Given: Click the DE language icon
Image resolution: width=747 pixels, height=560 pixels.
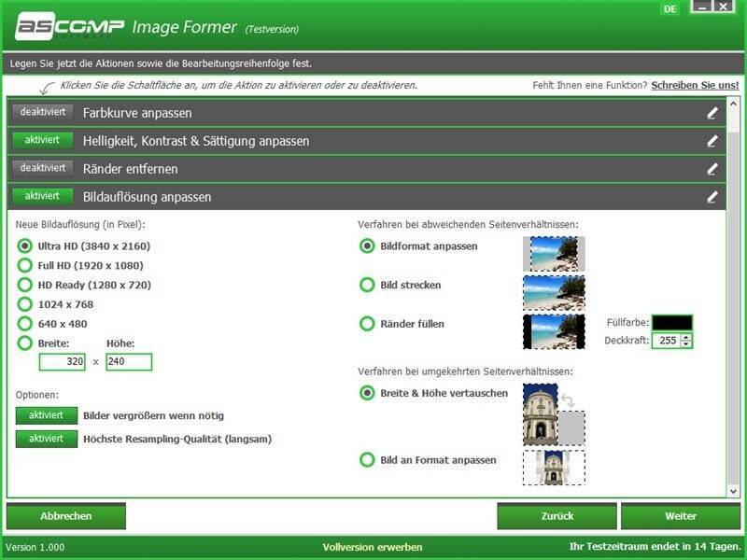Looking at the screenshot, I should [x=669, y=9].
